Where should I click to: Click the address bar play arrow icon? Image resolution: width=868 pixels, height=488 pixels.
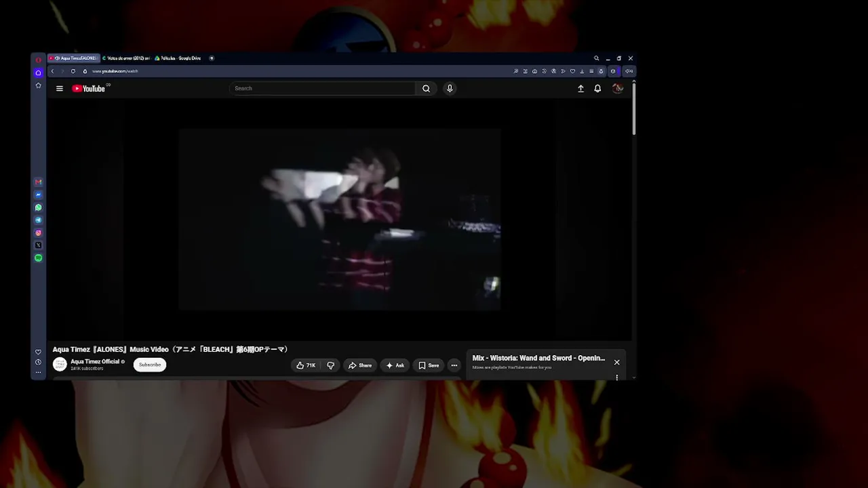563,71
